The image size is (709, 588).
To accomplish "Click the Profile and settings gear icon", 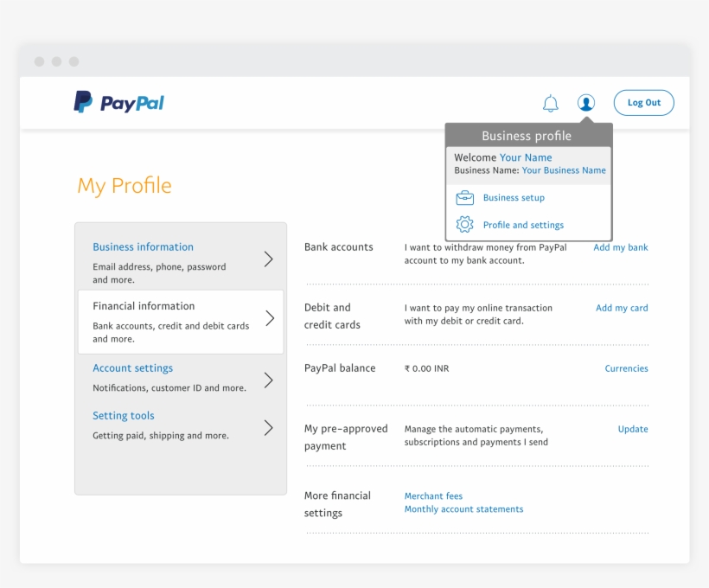I will tap(465, 224).
